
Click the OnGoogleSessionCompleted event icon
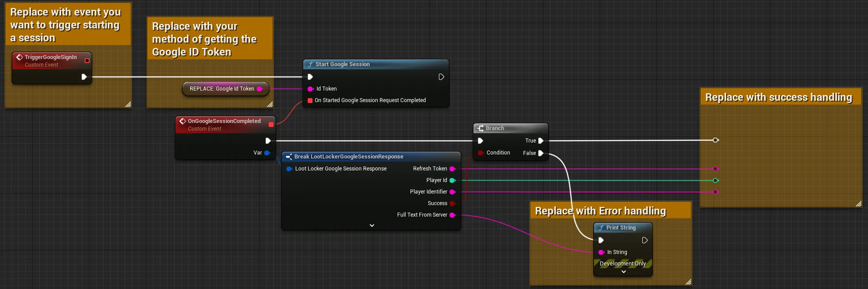(183, 121)
